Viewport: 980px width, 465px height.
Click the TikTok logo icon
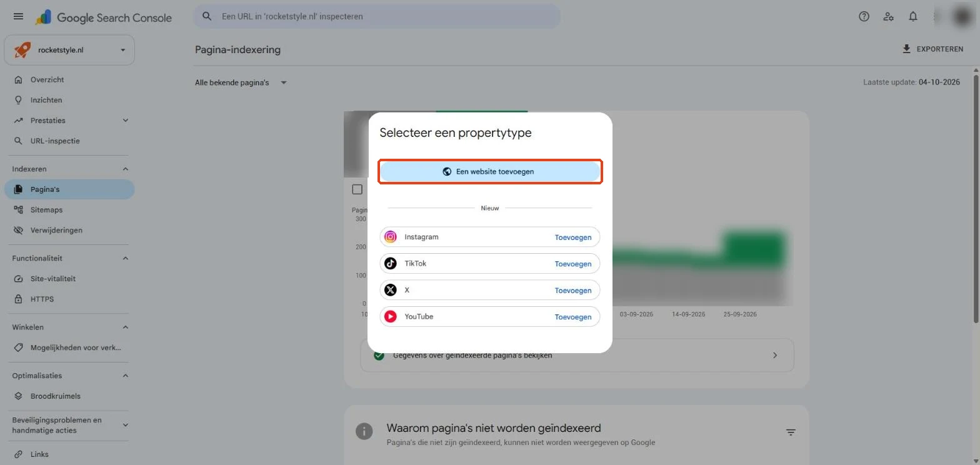[x=391, y=264]
